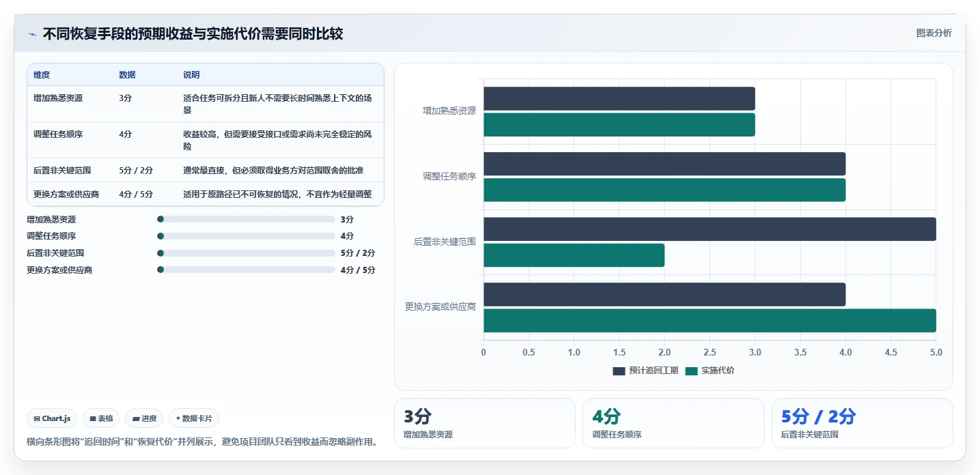Screen dimensions: 980x475
Task: Select the 数据卡片 tag chip
Action: coord(194,418)
